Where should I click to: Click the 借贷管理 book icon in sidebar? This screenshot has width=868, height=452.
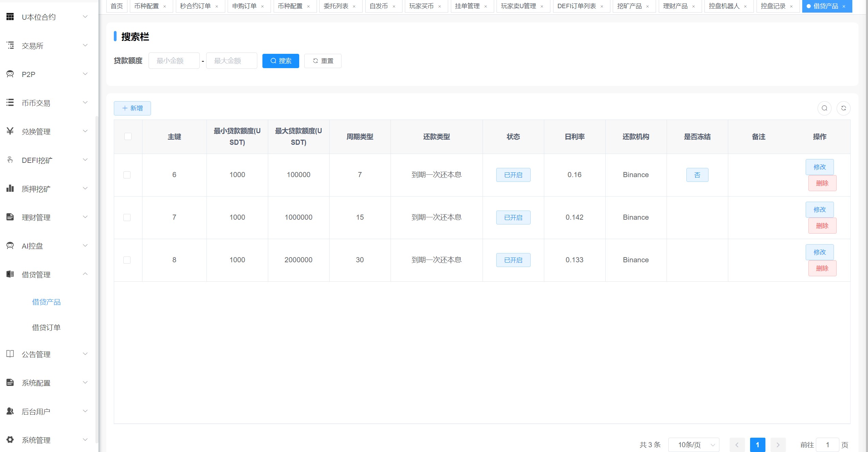[x=10, y=274]
